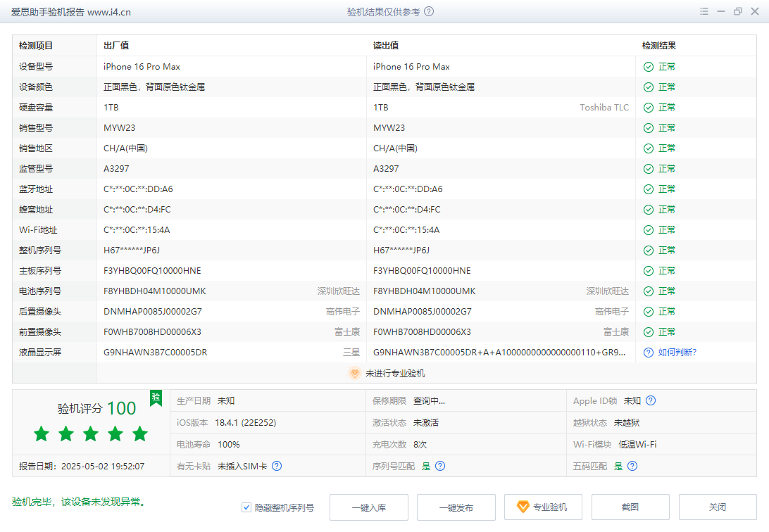The image size is (769, 532).
Task: Select factory 主板序列号 F3YHBQ00FQ10000HNE
Action: tap(152, 271)
